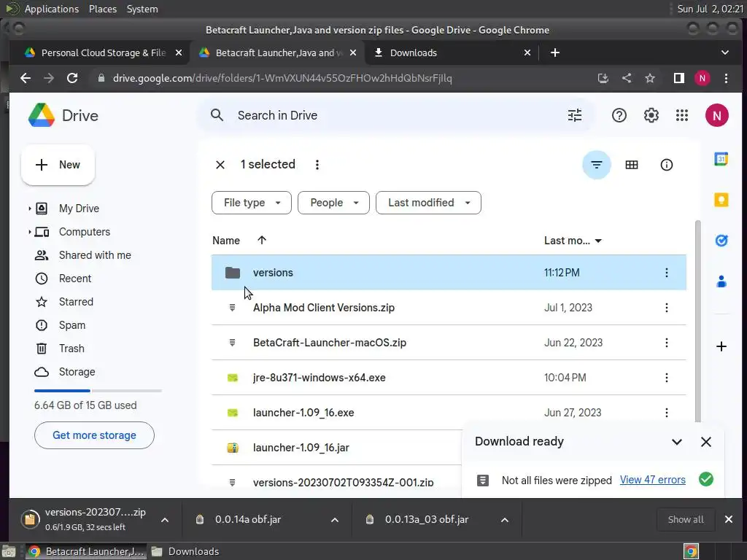
Task: Reload the page in Chrome
Action: click(x=72, y=78)
